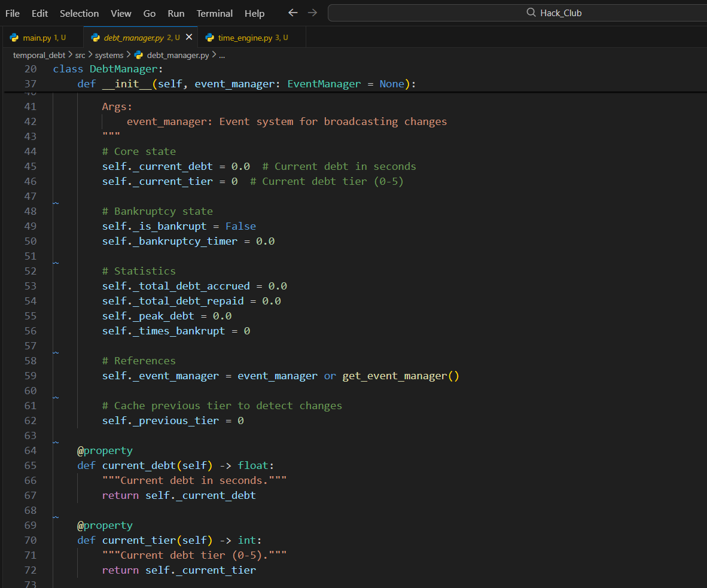Close the debt_manager.py tab with X
The height and width of the screenshot is (588, 707).
coord(189,37)
